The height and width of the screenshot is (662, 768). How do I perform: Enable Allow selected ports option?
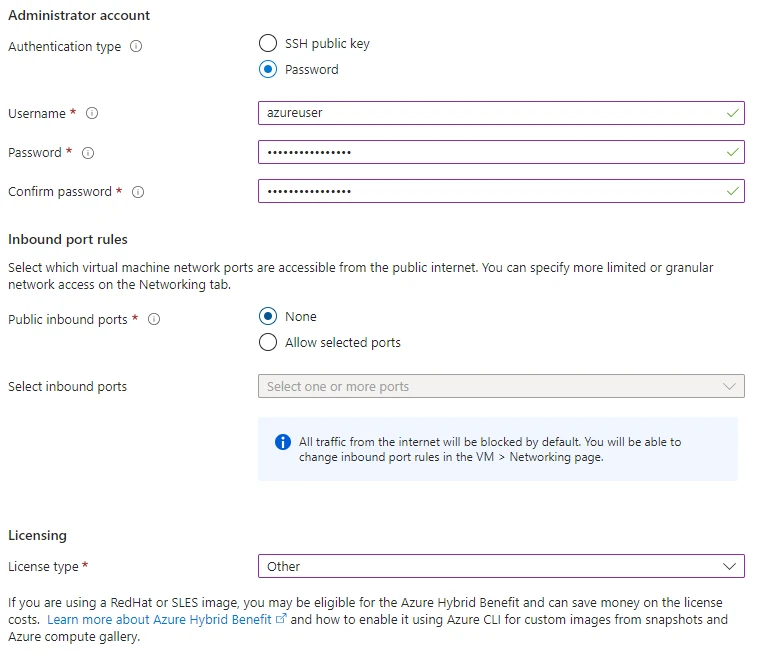268,342
